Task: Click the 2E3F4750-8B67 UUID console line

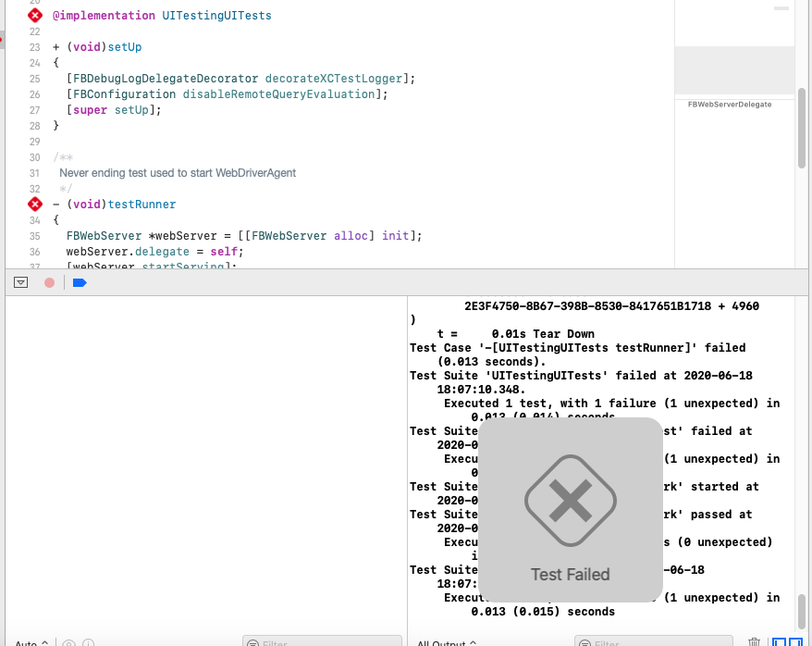Action: pos(611,306)
